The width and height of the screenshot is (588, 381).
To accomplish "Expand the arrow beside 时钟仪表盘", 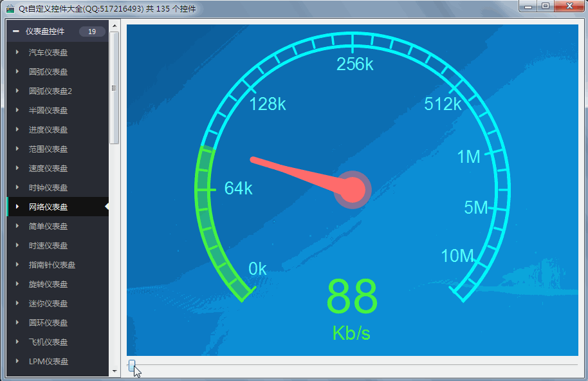I will [x=17, y=187].
